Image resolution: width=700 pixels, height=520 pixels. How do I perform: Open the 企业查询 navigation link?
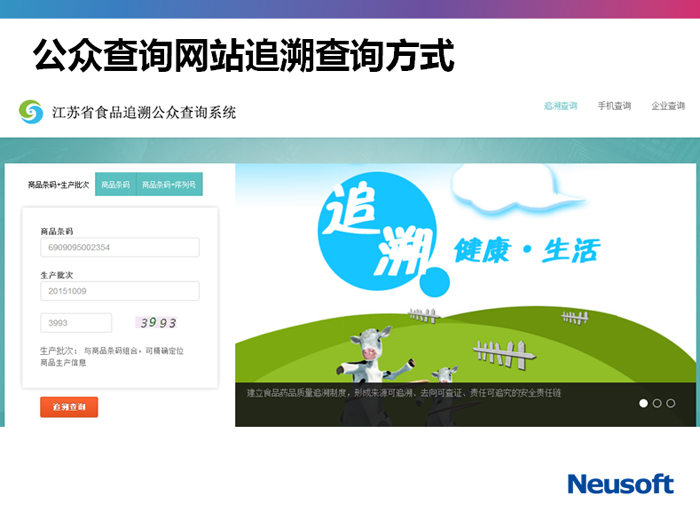point(668,106)
